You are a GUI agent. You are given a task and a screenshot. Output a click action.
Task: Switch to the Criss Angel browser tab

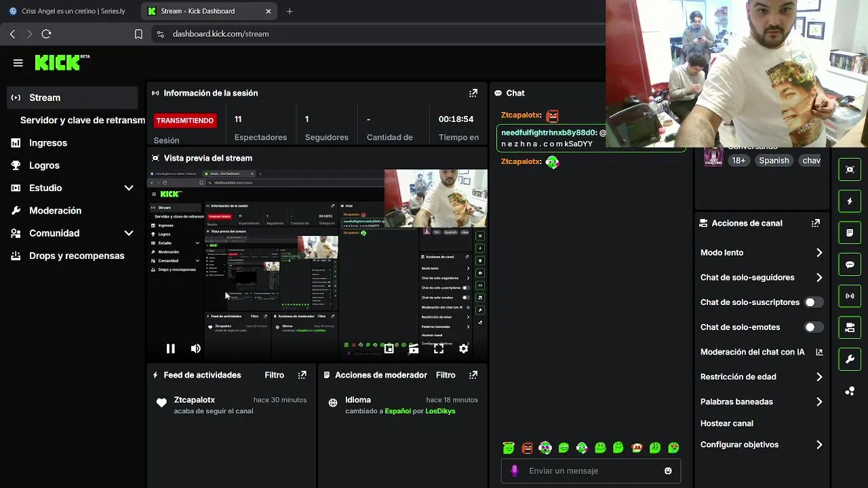68,11
